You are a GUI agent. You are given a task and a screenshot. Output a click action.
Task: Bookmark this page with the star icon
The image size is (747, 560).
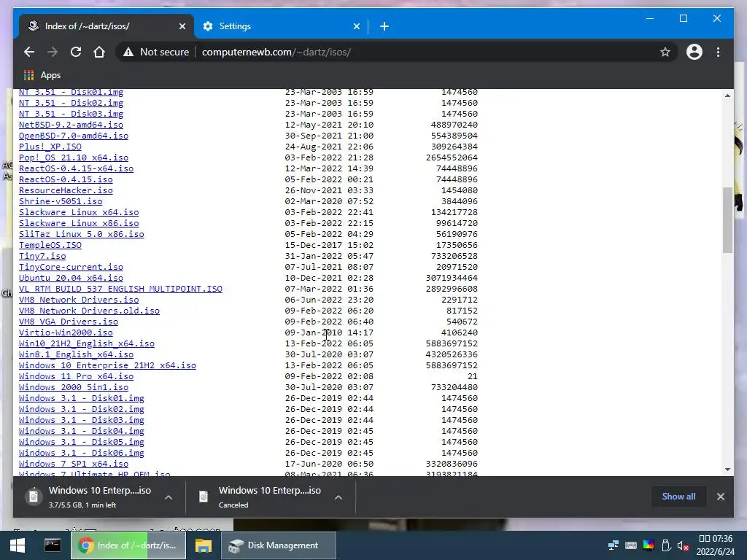pyautogui.click(x=665, y=52)
